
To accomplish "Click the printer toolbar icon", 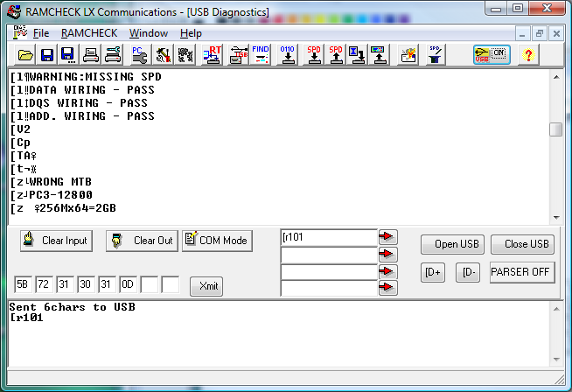I will coord(90,55).
